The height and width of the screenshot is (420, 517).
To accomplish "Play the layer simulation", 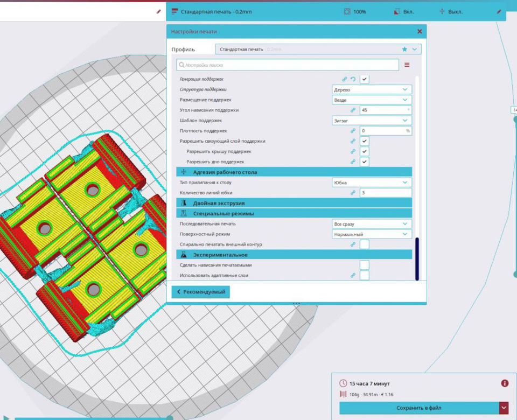I will coord(5,417).
